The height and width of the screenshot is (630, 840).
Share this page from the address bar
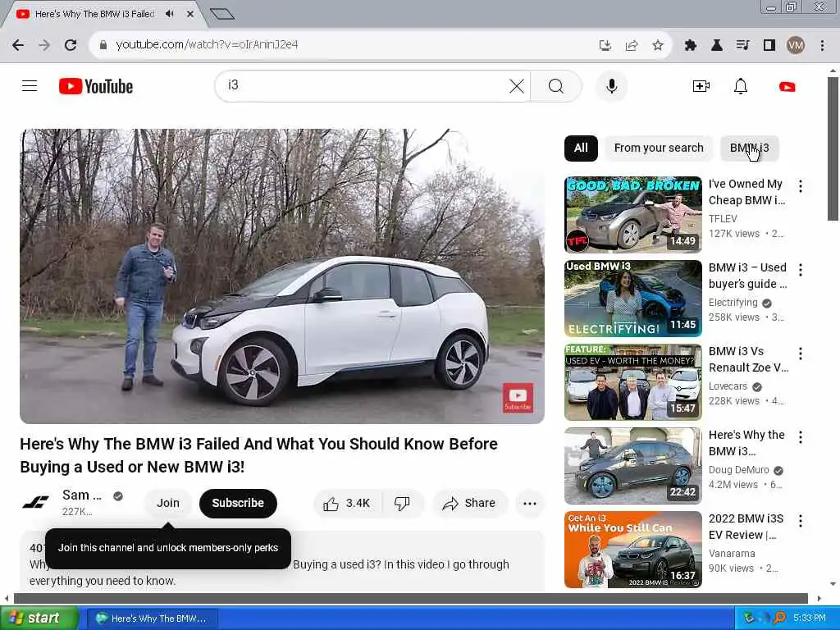(632, 46)
